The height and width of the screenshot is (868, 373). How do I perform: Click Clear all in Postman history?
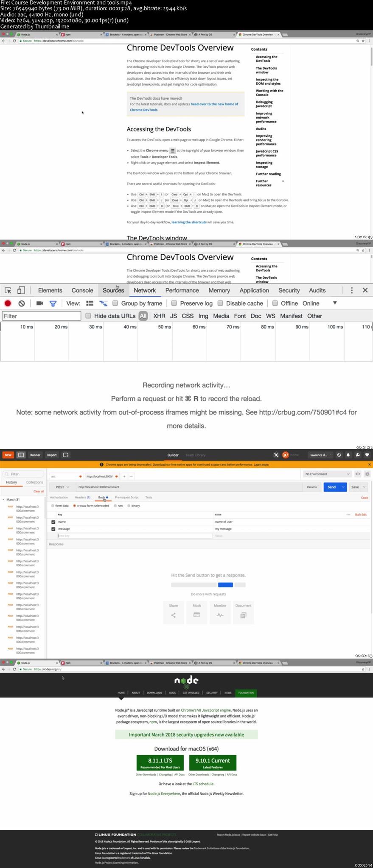point(39,491)
